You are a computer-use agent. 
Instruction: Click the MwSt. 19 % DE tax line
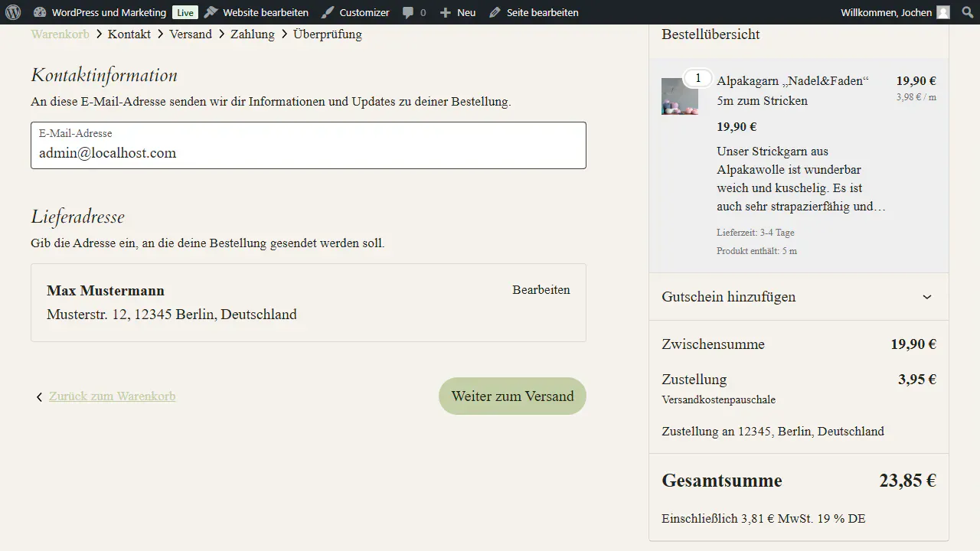763,519
